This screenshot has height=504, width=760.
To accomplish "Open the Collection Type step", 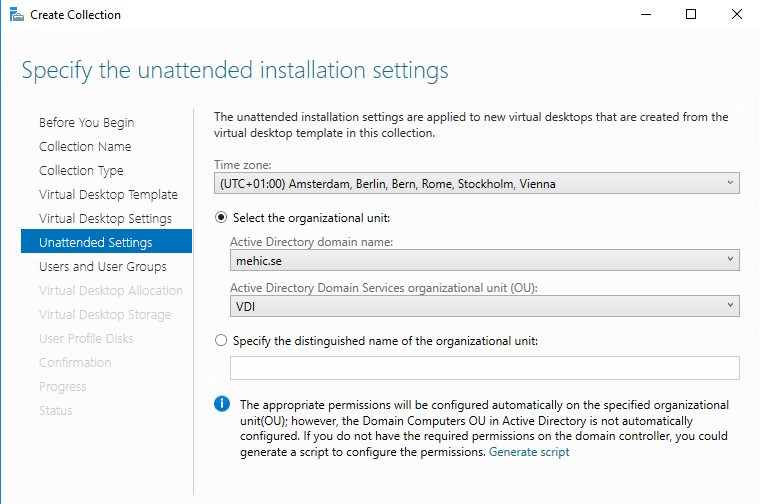I will click(81, 171).
